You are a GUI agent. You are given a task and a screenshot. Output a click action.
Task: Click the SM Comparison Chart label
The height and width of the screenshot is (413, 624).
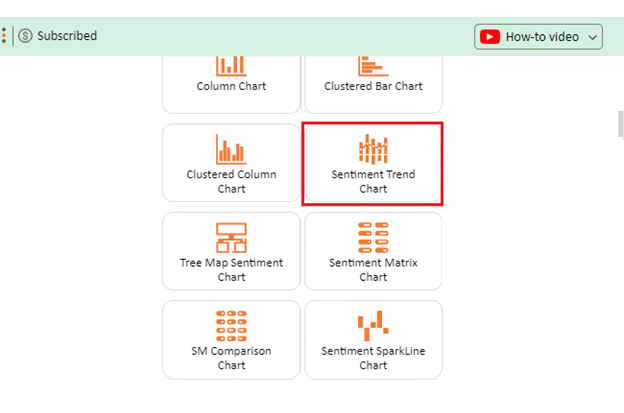231,358
